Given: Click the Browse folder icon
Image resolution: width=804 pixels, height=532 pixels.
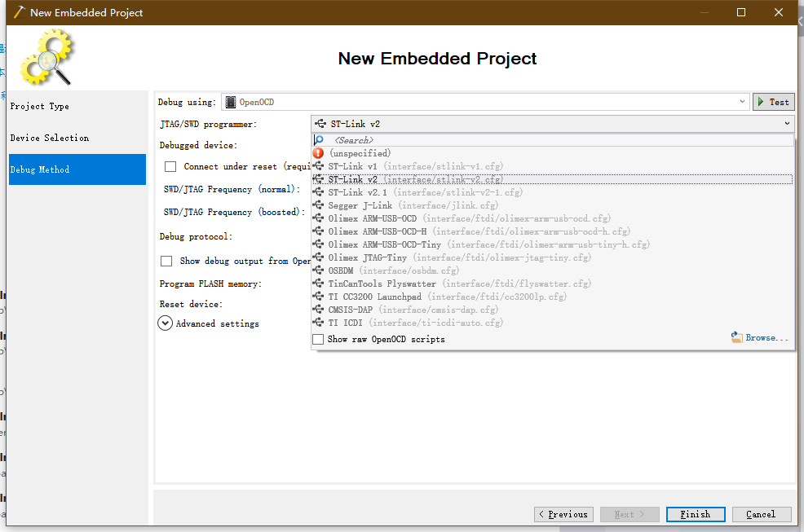Looking at the screenshot, I should coord(737,337).
